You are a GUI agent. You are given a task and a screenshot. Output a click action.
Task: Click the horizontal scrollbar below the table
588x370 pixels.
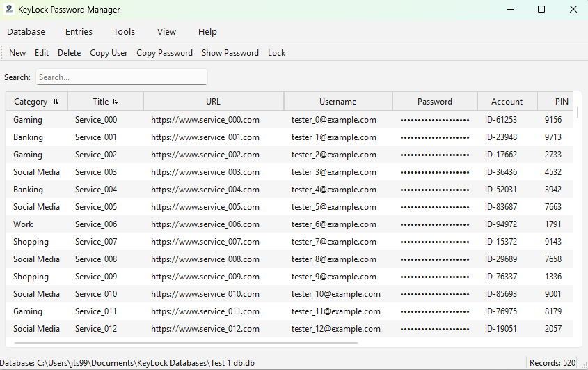tap(186, 342)
